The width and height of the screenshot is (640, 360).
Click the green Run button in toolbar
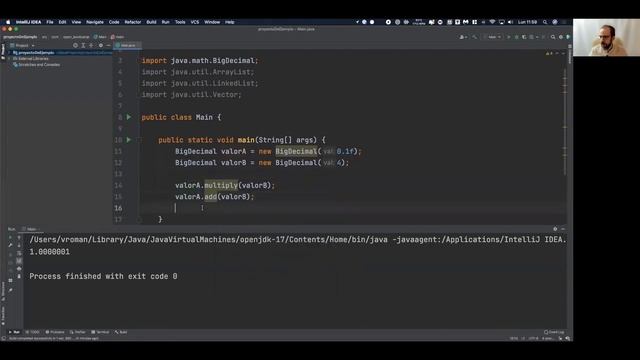click(509, 37)
